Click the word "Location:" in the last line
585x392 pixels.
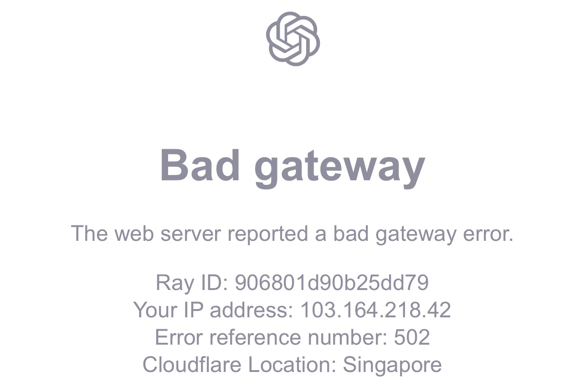(x=292, y=365)
